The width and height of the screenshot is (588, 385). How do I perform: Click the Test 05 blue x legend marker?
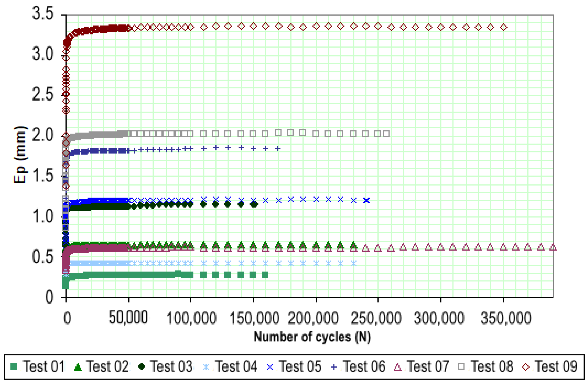tap(270, 367)
